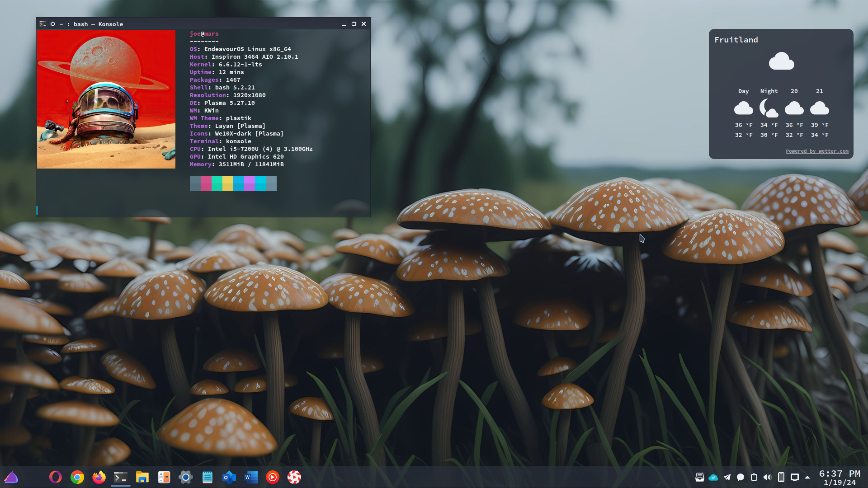Launch YouTube Music from the taskbar
The height and width of the screenshot is (488, 868).
pyautogui.click(x=273, y=477)
